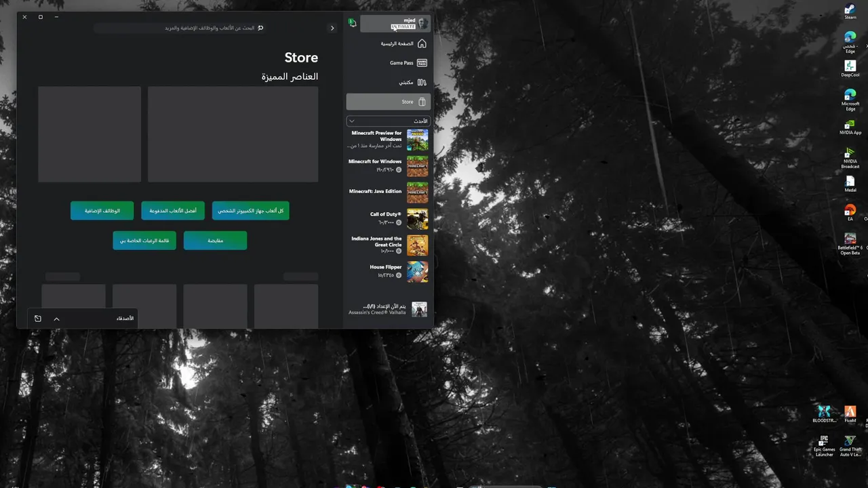The width and height of the screenshot is (868, 488).
Task: Open Medal desktop shortcut
Action: [850, 184]
